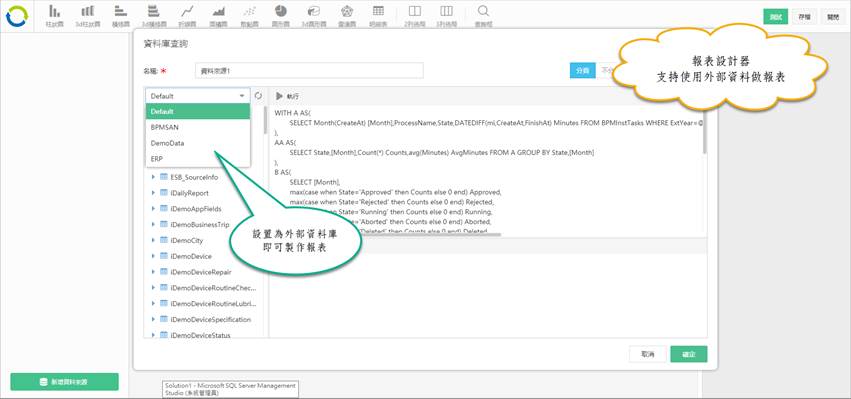Confirm the query with 確定
The height and width of the screenshot is (399, 851).
click(x=689, y=354)
